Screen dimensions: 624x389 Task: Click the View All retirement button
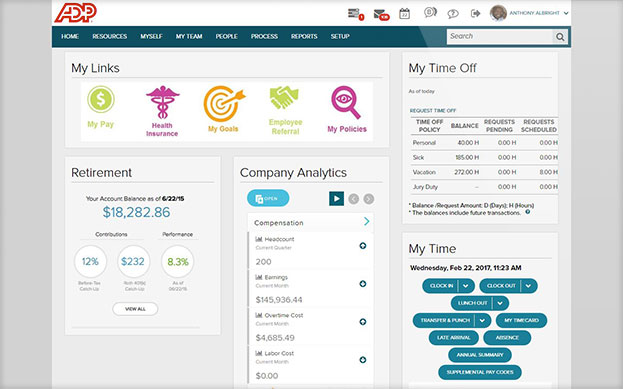(x=135, y=309)
